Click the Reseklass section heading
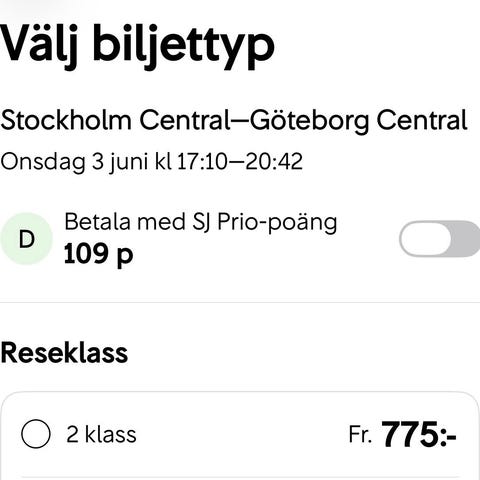The image size is (480, 480). coord(64,353)
